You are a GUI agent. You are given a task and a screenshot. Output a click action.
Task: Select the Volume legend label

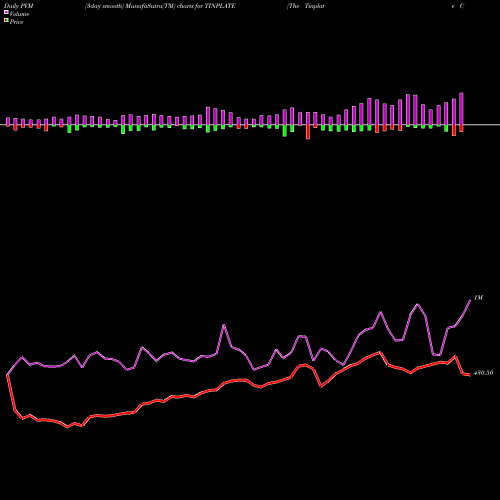click(19, 14)
